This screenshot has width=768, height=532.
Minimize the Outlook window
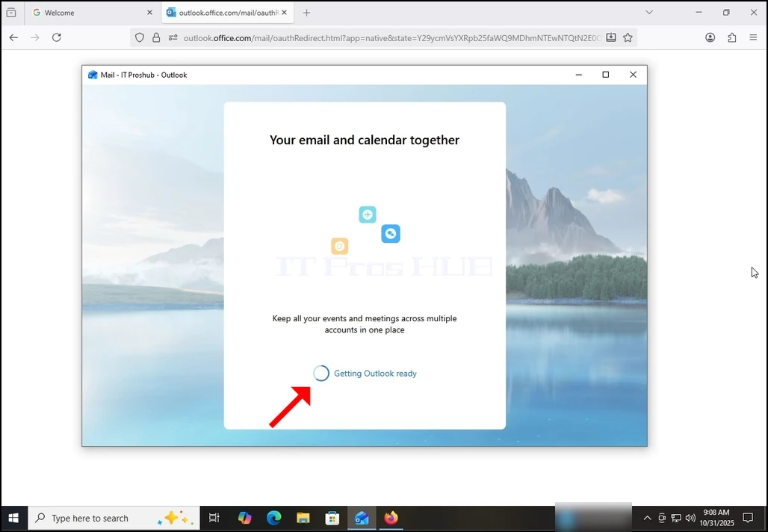[578, 75]
